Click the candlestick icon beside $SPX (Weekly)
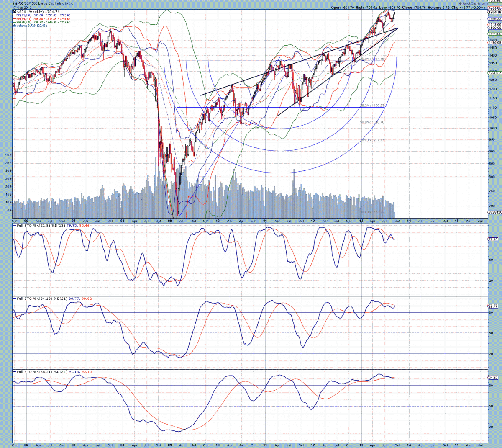Screen dimensions: 502x448 pos(14,12)
